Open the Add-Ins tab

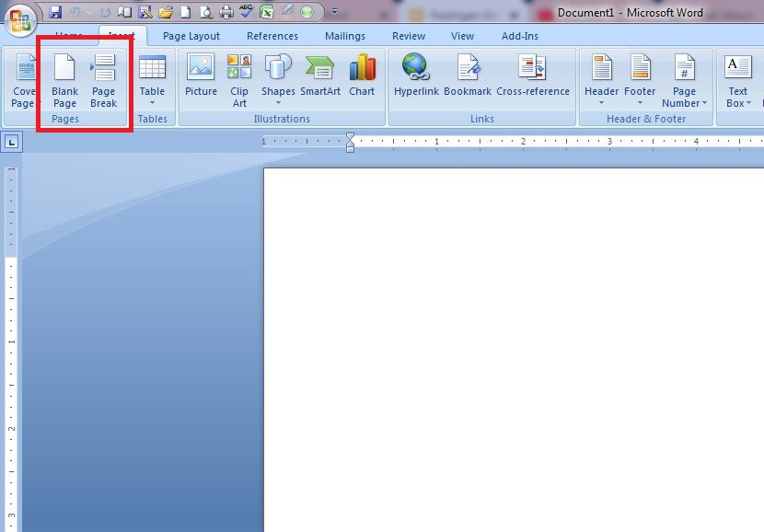[520, 36]
